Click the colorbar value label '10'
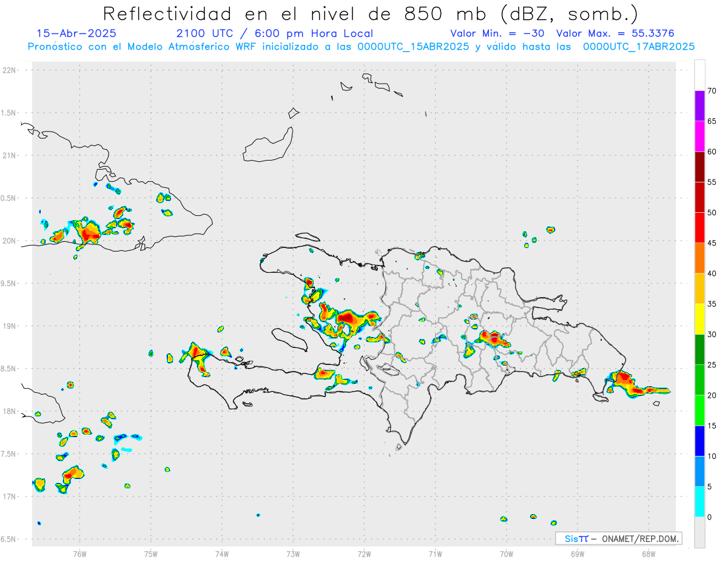Screen dimensions: 728x562 pos(712,457)
